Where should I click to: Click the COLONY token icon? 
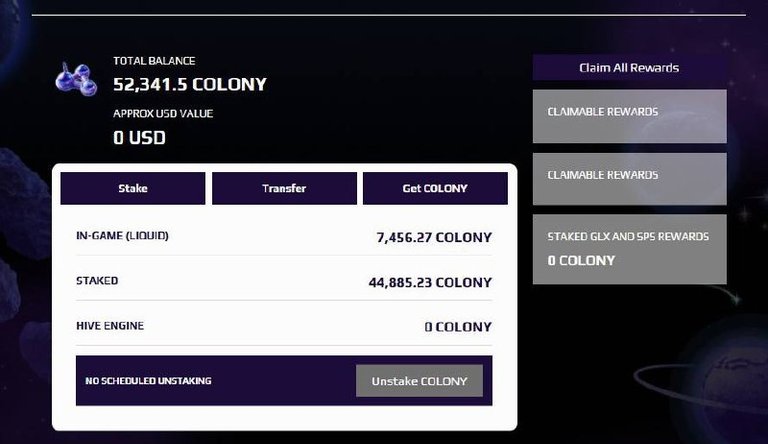(x=76, y=79)
